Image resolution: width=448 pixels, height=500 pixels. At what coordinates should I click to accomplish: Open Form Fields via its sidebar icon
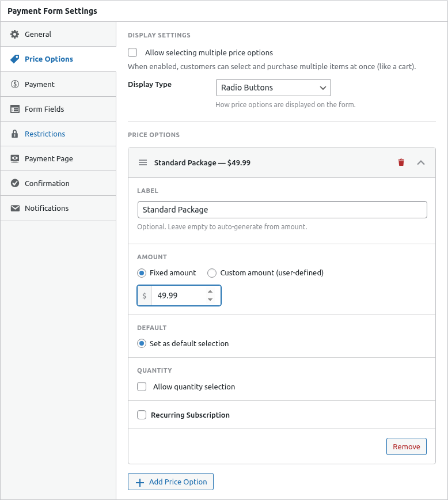14,109
